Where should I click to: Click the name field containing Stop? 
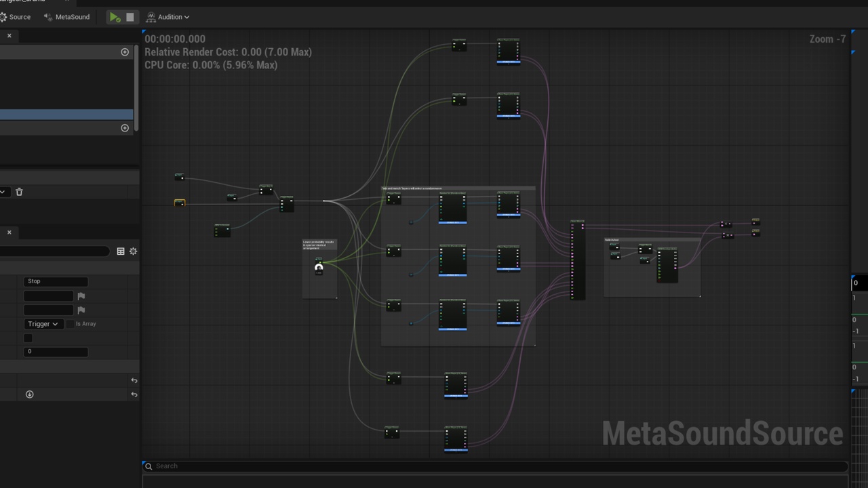pos(56,281)
